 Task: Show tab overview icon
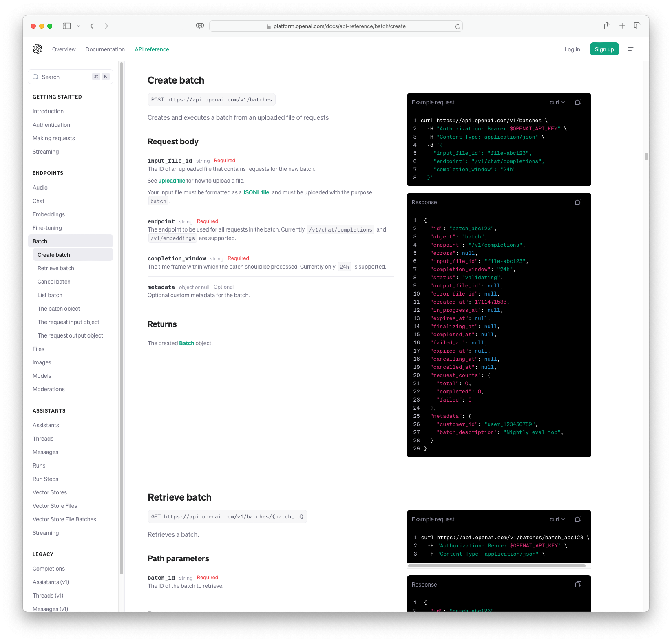coord(638,26)
